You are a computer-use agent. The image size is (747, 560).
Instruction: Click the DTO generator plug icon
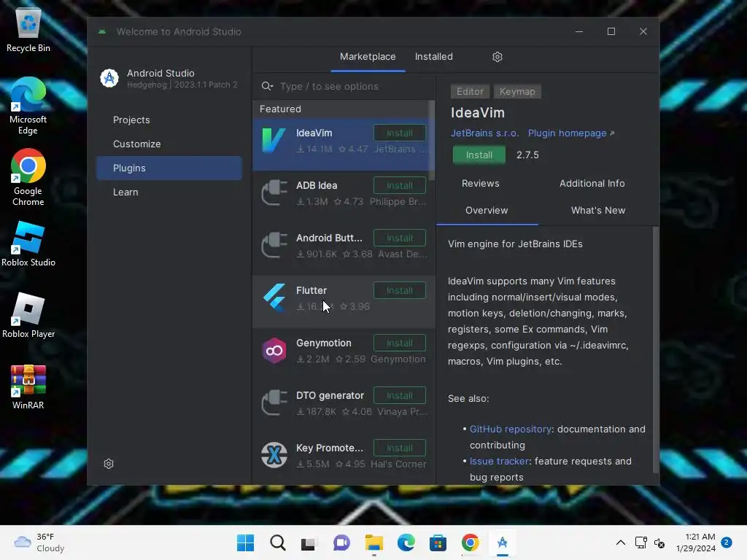(x=274, y=402)
